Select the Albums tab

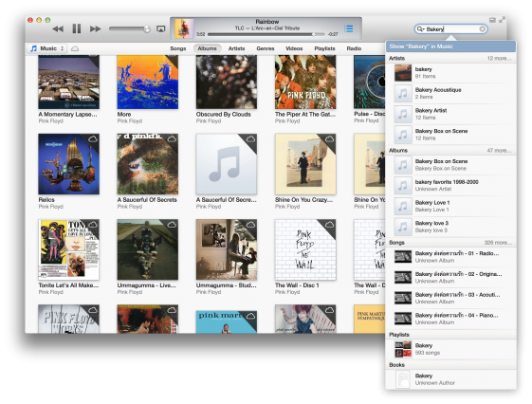pyautogui.click(x=208, y=48)
